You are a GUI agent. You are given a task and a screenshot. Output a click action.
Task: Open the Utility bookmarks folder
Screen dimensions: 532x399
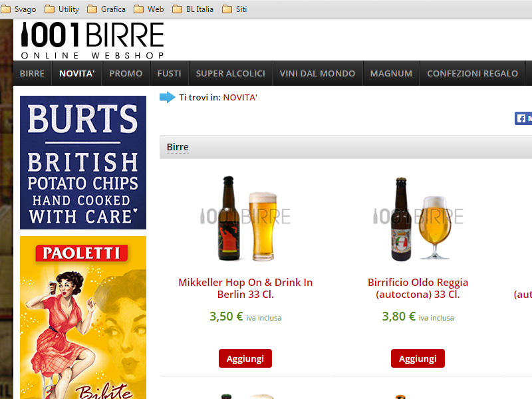pos(62,9)
